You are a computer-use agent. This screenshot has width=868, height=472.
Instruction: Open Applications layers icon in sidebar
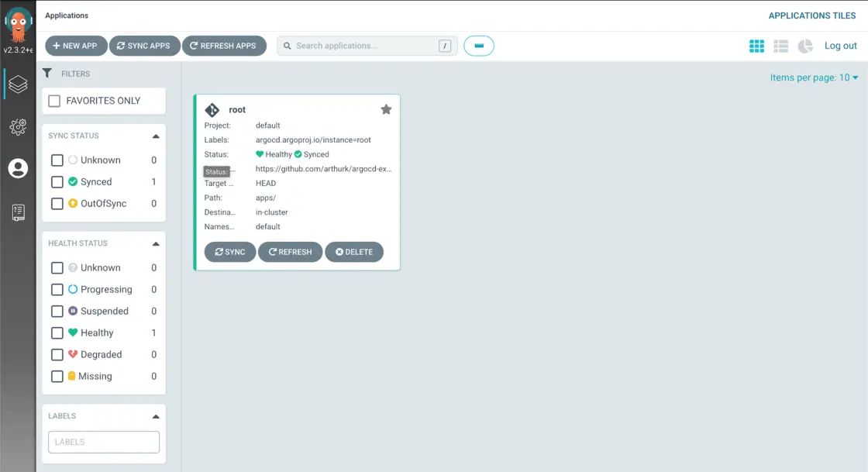click(x=18, y=84)
